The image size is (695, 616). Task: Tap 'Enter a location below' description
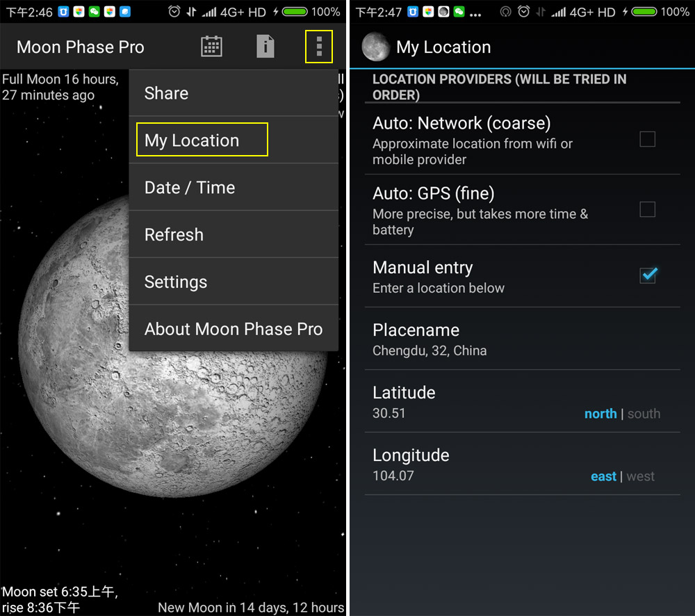pos(439,289)
